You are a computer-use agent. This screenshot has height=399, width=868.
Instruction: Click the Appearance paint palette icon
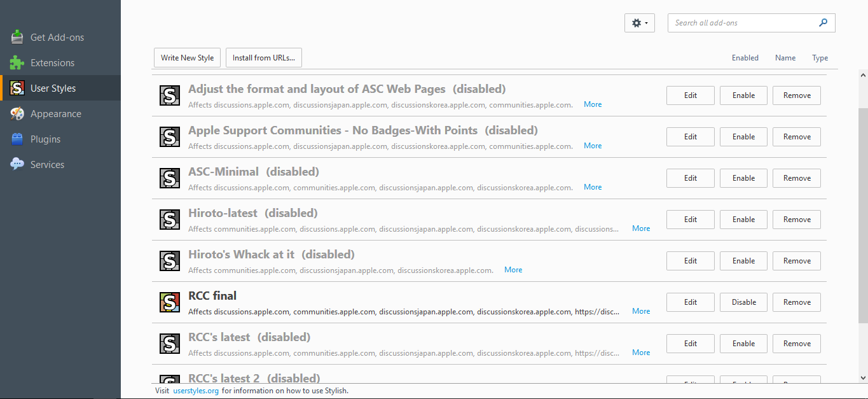[x=18, y=113]
